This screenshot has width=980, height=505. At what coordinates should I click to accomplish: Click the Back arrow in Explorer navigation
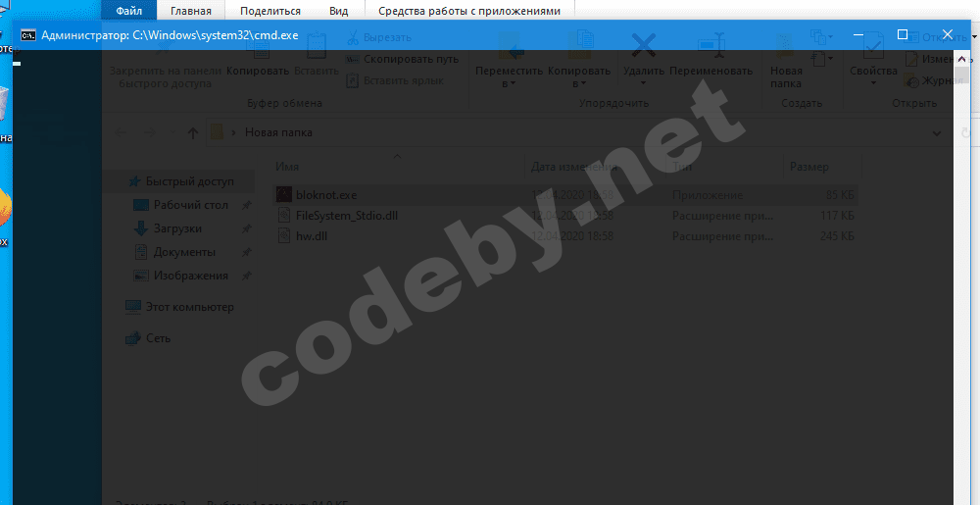pyautogui.click(x=122, y=132)
